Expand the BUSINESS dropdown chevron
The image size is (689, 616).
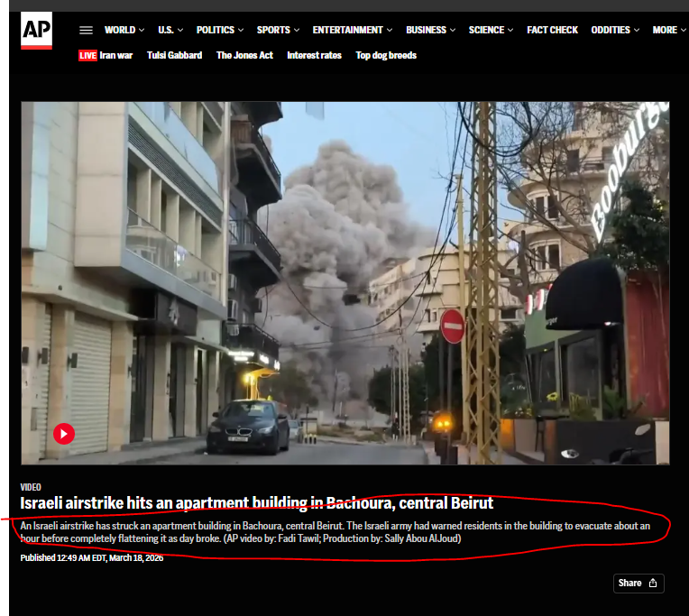tap(453, 31)
